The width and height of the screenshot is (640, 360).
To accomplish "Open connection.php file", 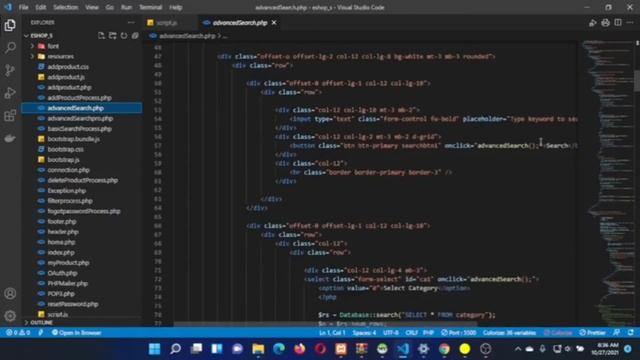I will [69, 170].
